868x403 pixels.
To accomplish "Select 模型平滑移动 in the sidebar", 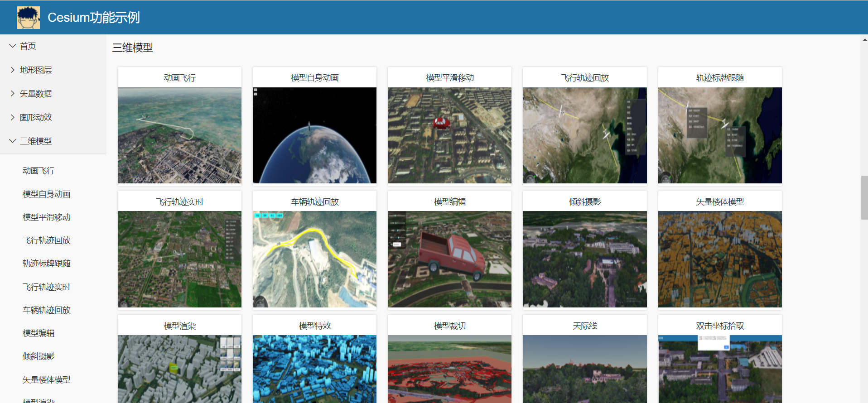I will click(x=46, y=217).
